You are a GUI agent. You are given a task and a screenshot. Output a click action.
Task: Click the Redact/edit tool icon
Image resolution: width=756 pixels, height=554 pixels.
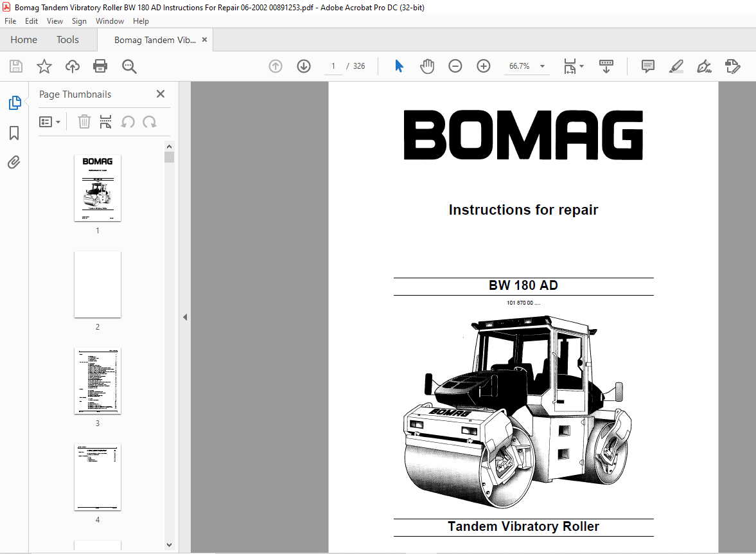click(732, 66)
